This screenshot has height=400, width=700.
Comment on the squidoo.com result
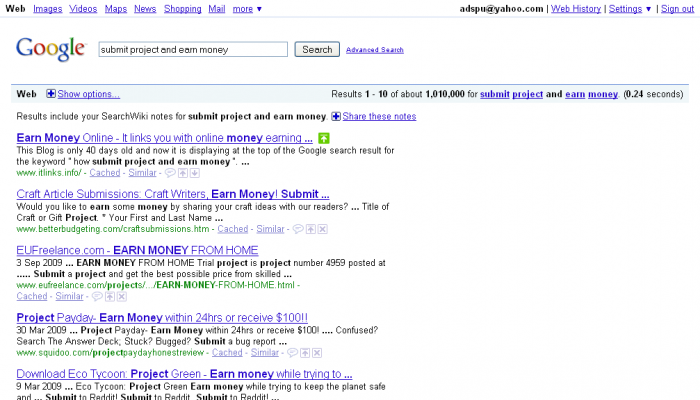292,353
